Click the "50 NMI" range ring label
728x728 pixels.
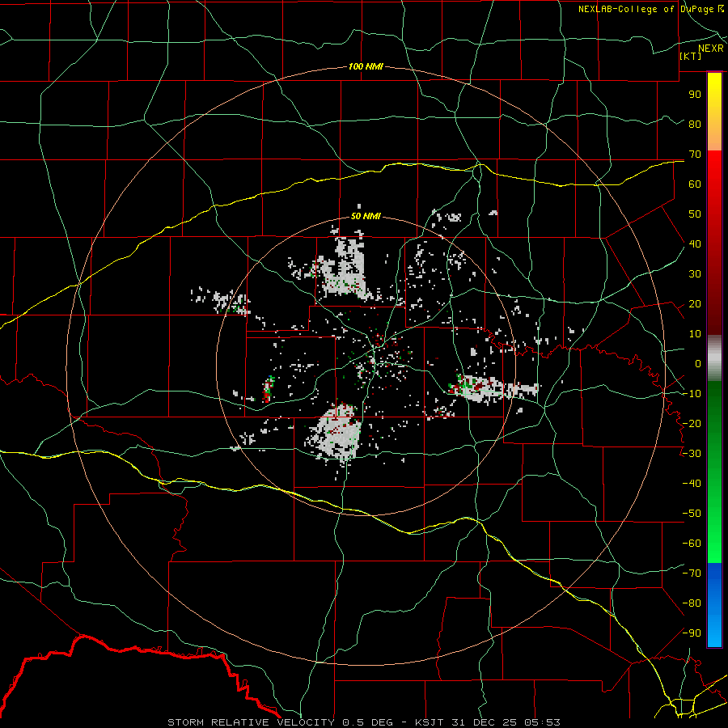coord(366,216)
